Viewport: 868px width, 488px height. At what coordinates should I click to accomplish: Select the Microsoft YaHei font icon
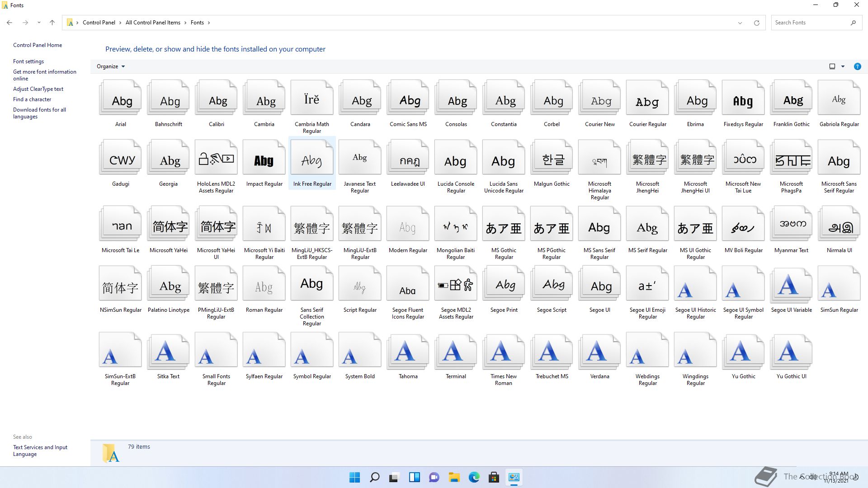pyautogui.click(x=169, y=224)
